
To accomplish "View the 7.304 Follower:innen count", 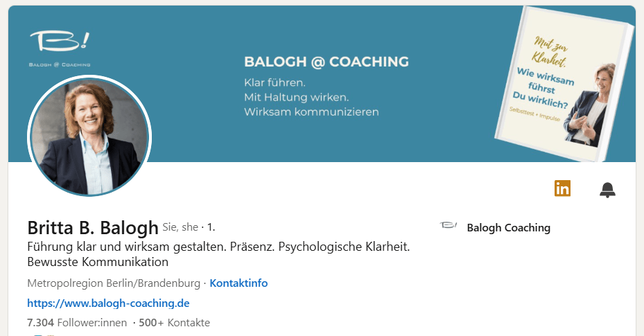I will click(76, 323).
